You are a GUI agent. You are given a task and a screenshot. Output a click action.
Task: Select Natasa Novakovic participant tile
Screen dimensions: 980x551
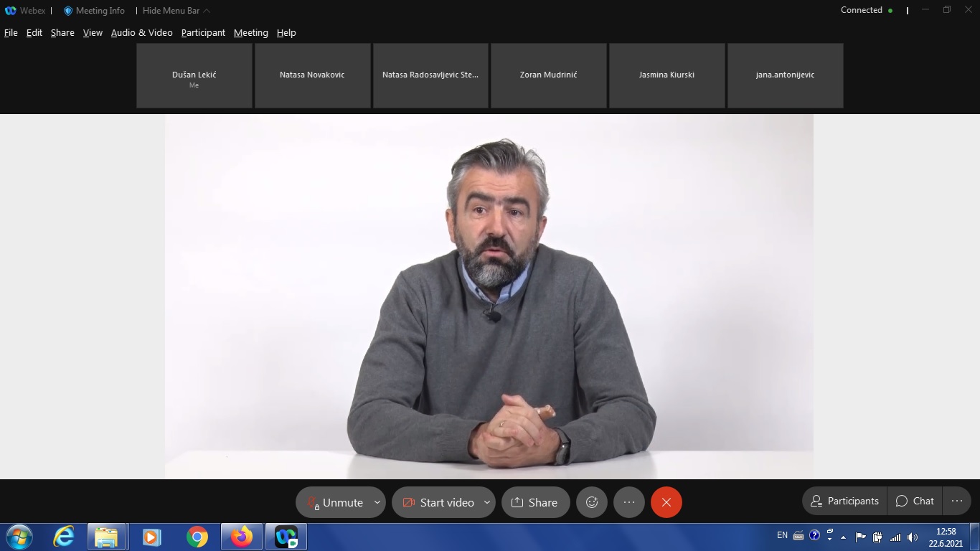click(312, 75)
